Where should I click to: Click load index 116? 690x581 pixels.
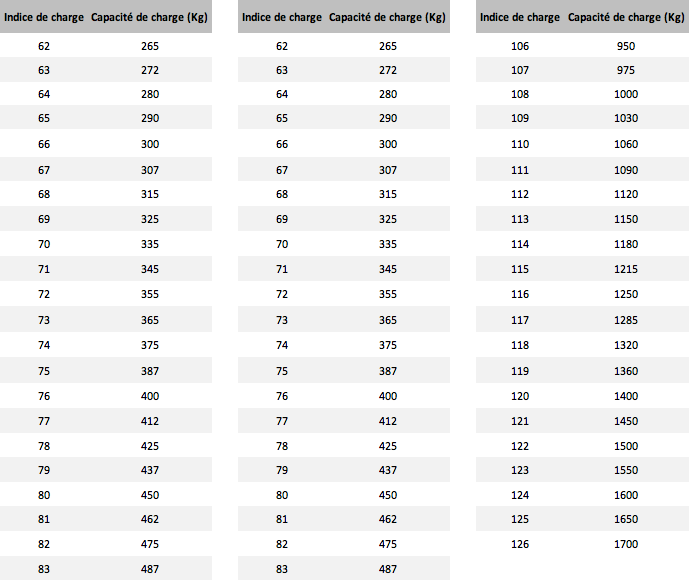519,294
